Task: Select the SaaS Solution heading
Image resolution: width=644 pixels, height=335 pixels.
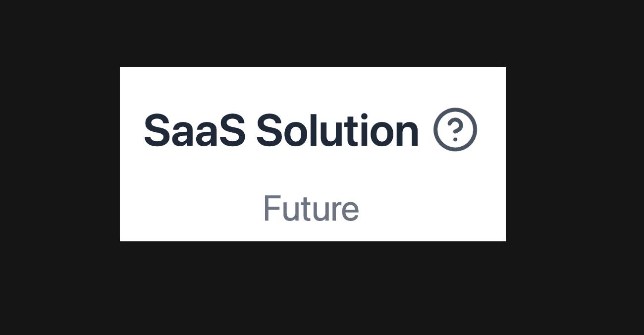Action: [281, 129]
